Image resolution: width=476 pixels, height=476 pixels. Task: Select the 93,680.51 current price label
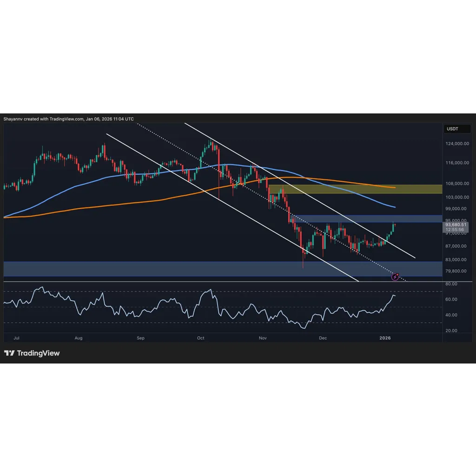(x=456, y=225)
